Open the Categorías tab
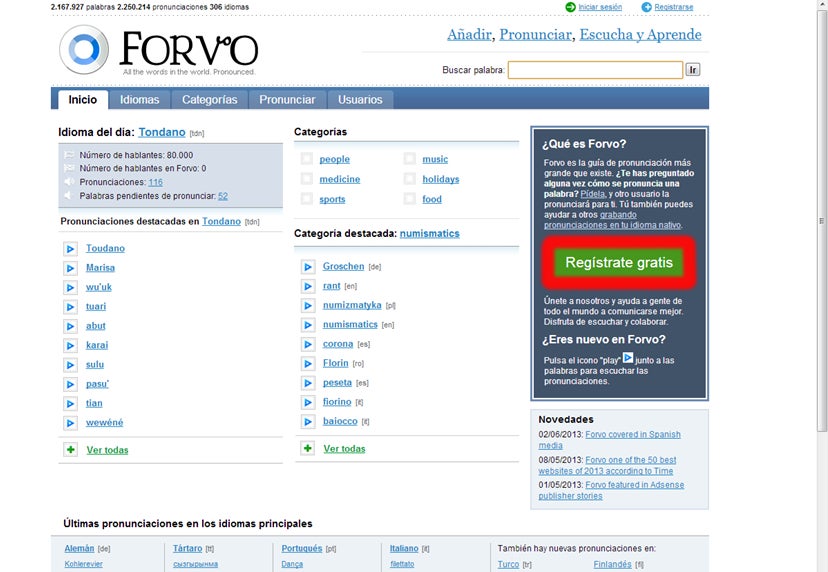 point(210,100)
